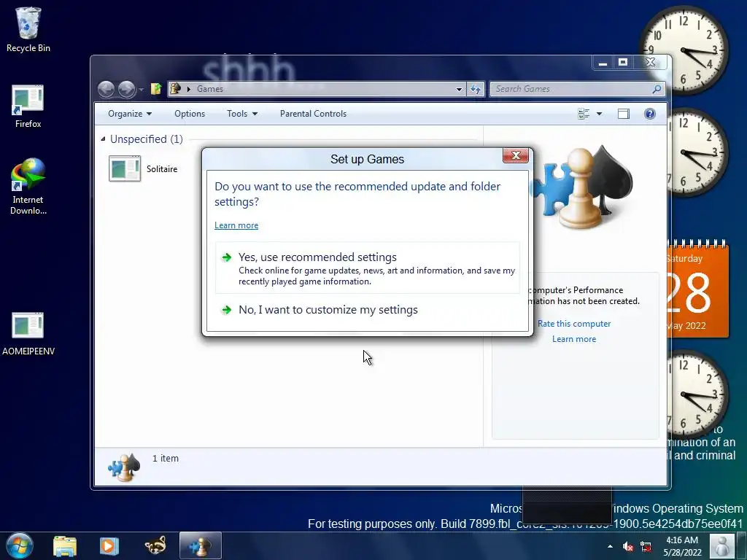The width and height of the screenshot is (747, 560).
Task: Open the Options toolbar item
Action: click(x=190, y=114)
